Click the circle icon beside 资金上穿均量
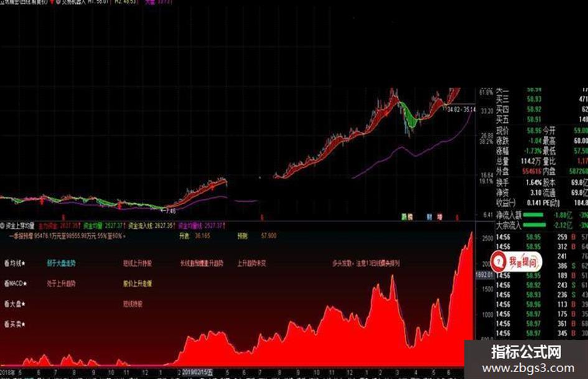 tap(2, 225)
